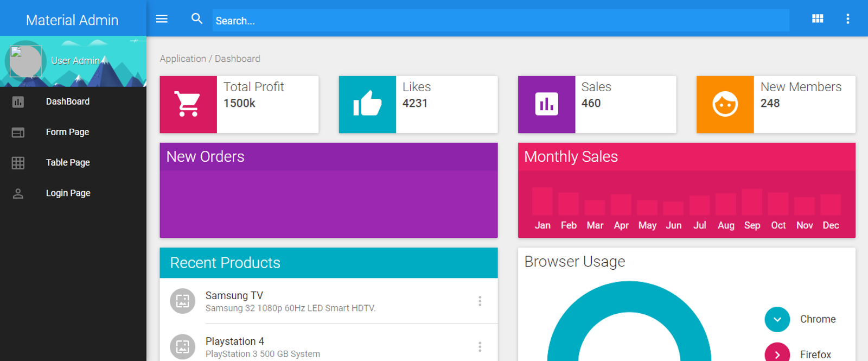Click the Likes thumbs-up icon
The image size is (868, 361).
[367, 104]
